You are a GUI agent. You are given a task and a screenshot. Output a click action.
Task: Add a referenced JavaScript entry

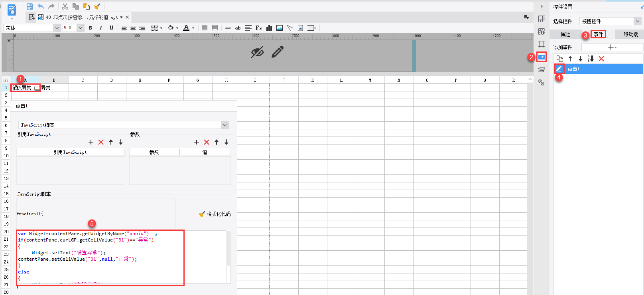91,142
